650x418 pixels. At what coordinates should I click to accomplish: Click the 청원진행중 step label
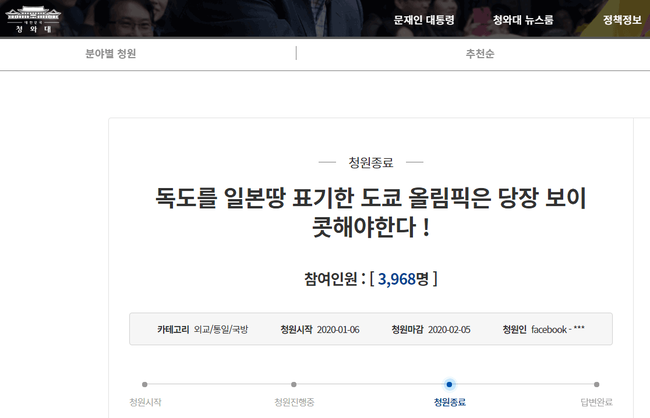294,402
